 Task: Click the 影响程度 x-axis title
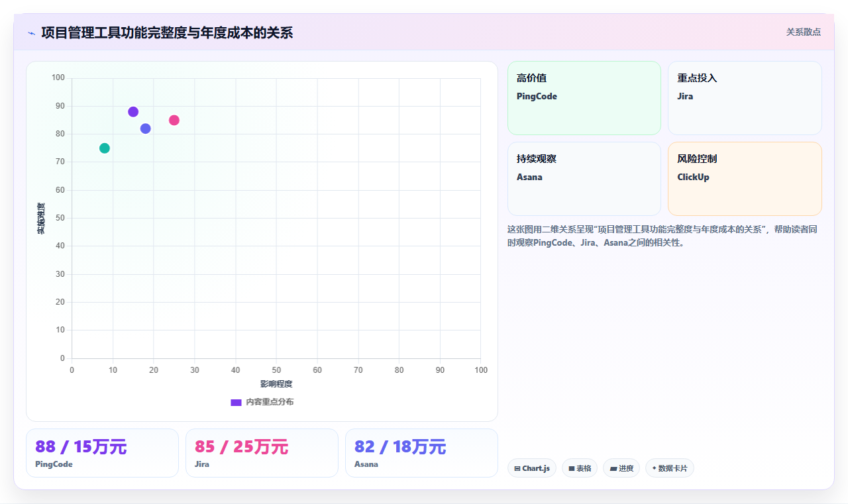tap(276, 384)
